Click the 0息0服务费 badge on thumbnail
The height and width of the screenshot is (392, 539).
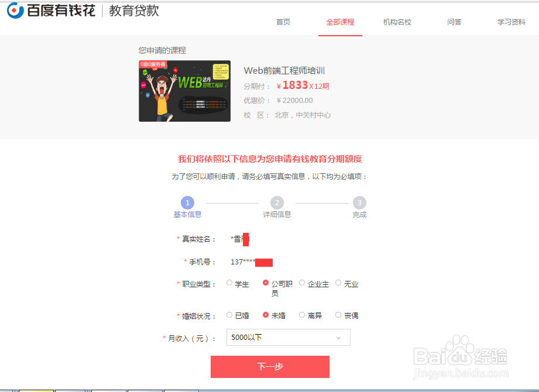point(153,64)
